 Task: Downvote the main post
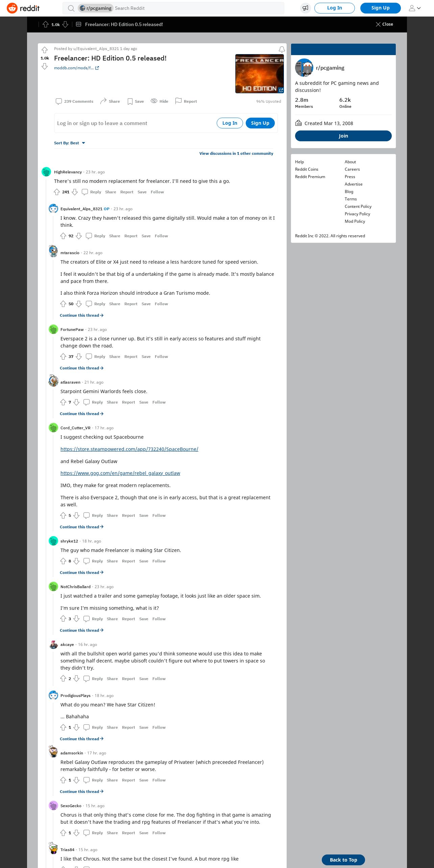(45, 66)
